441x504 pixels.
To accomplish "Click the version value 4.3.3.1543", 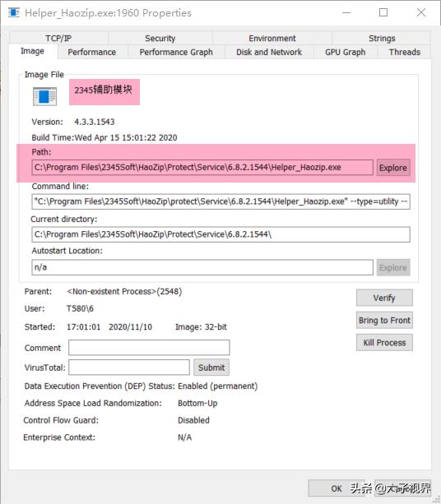I will click(95, 122).
